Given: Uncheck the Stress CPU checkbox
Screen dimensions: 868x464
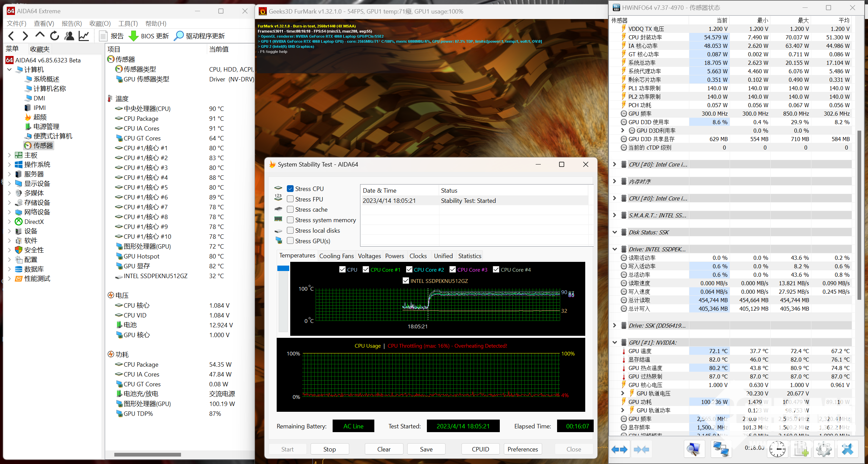Looking at the screenshot, I should [290, 189].
